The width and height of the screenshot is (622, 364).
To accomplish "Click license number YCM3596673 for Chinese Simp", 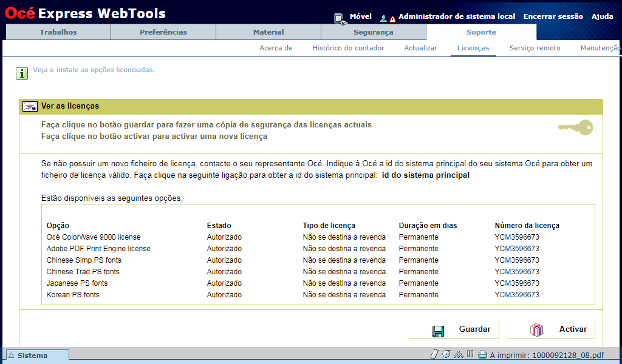I will coord(517,260).
